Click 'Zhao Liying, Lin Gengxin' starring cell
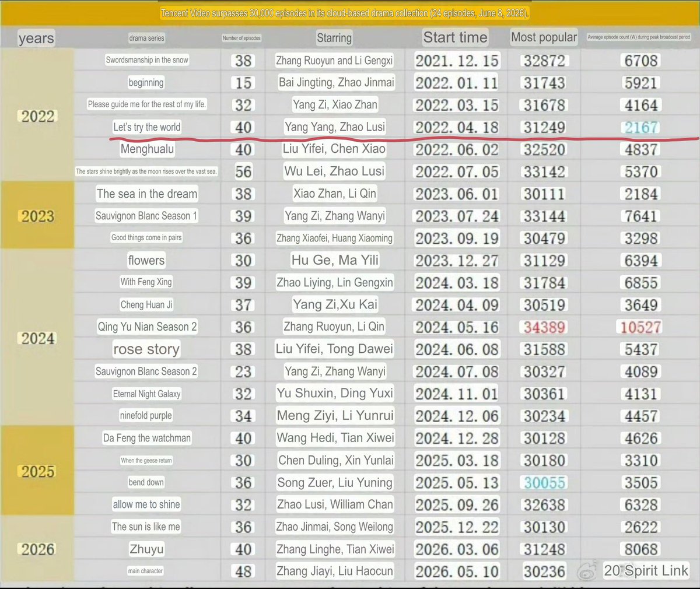 335,282
